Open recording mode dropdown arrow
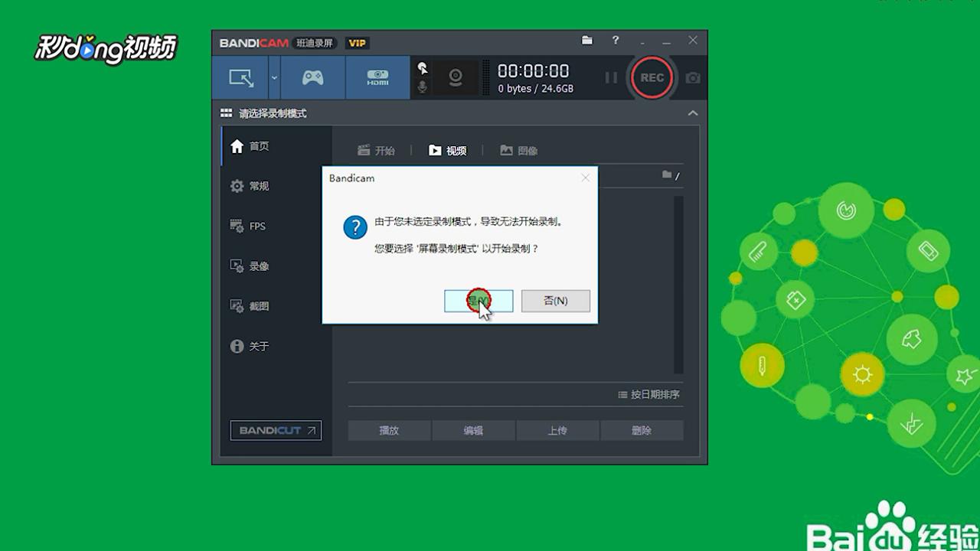Viewport: 980px width, 551px height. tap(274, 77)
